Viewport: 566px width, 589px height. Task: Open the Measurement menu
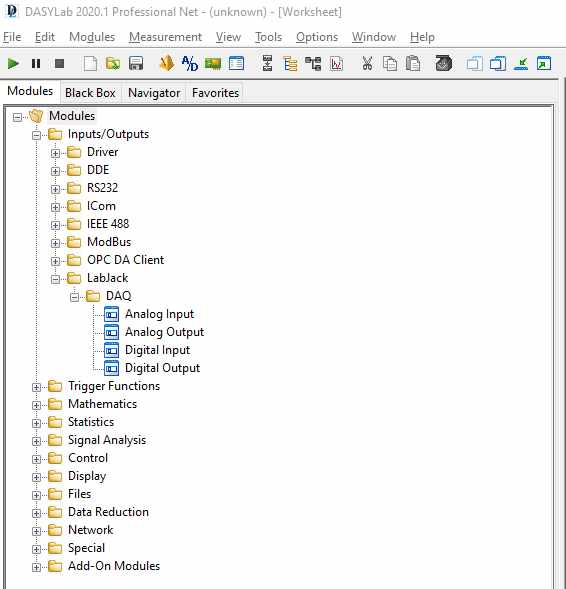165,37
